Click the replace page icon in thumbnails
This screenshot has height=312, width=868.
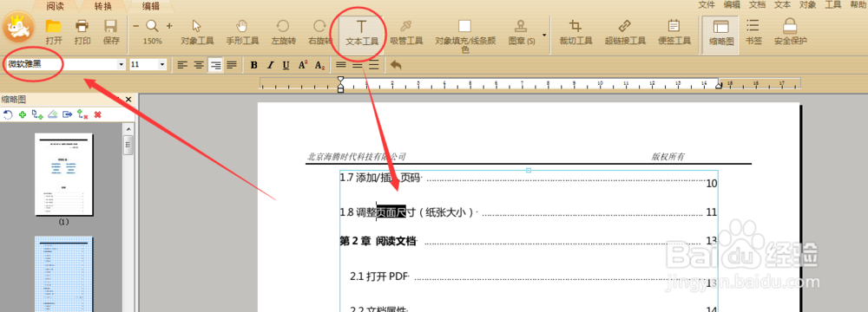[53, 114]
